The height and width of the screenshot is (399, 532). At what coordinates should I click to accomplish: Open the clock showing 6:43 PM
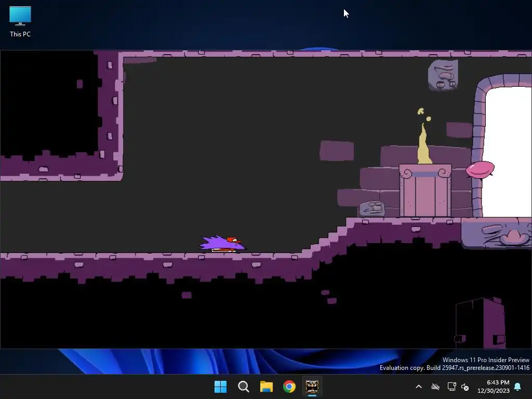(494, 387)
